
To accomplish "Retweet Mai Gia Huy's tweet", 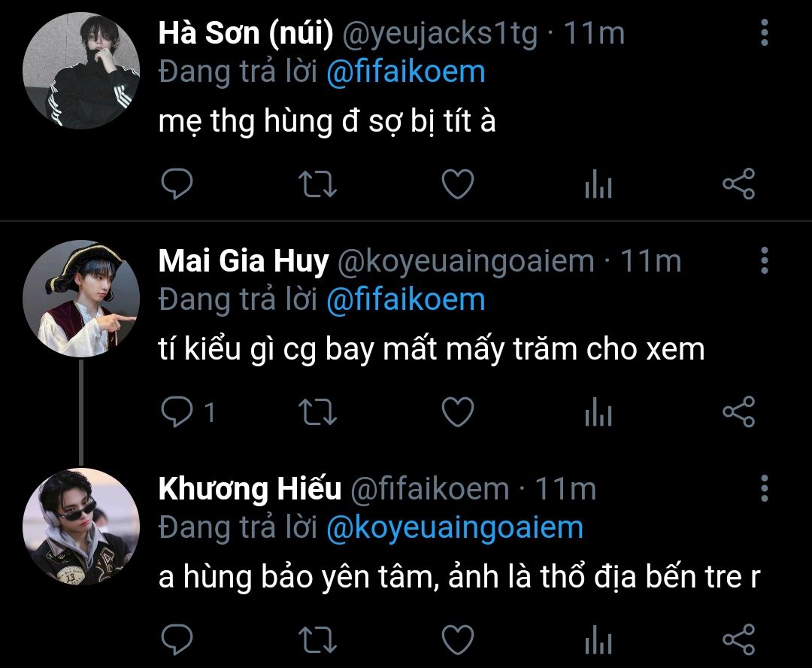I will tap(318, 411).
